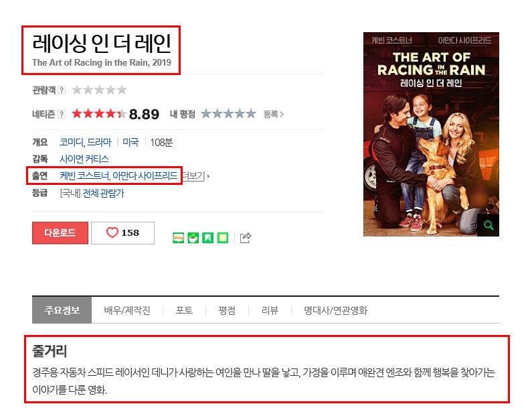Click the help icon next to 네티즌
This screenshot has height=410, width=532.
[x=62, y=114]
